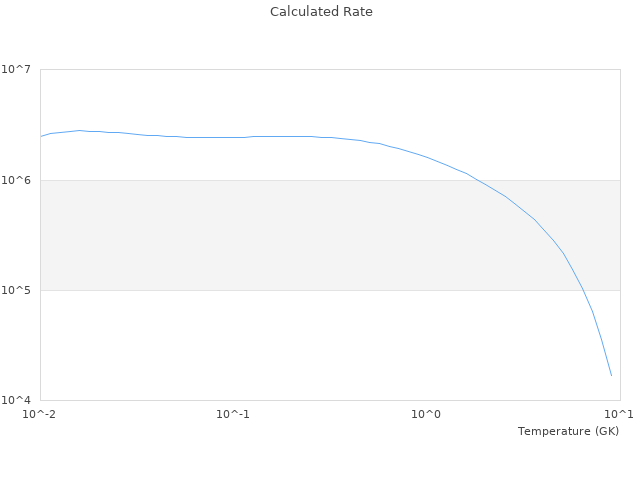640x480 pixels.
Task: Select the 10^7 y-axis tick label
Action: coord(17,69)
